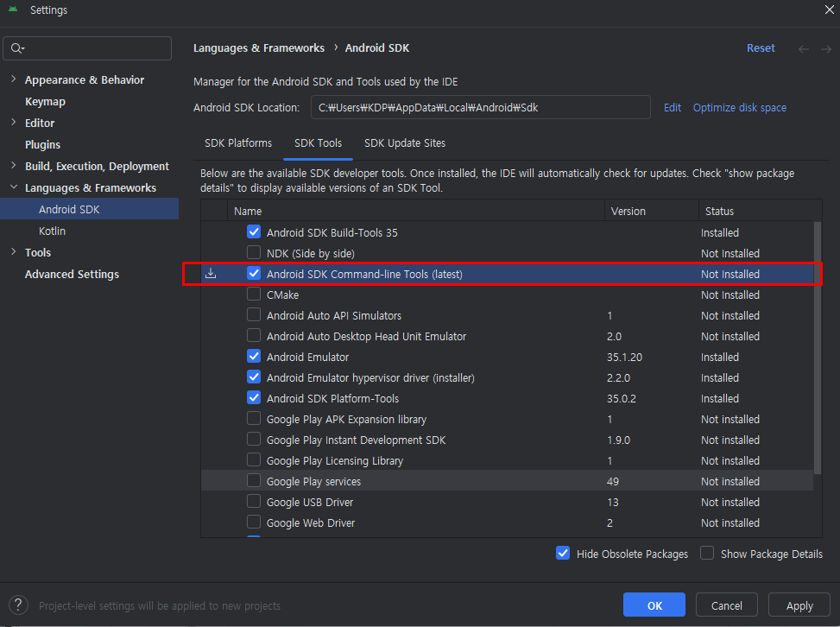840x627 pixels.
Task: Enable Android Auto API Simulators
Action: pos(254,314)
